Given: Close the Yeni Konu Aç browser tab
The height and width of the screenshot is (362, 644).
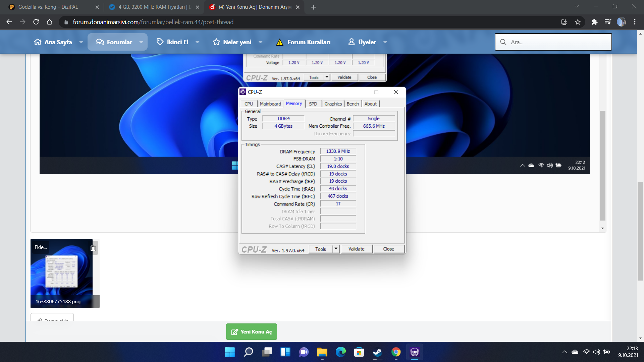Looking at the screenshot, I should point(298,7).
